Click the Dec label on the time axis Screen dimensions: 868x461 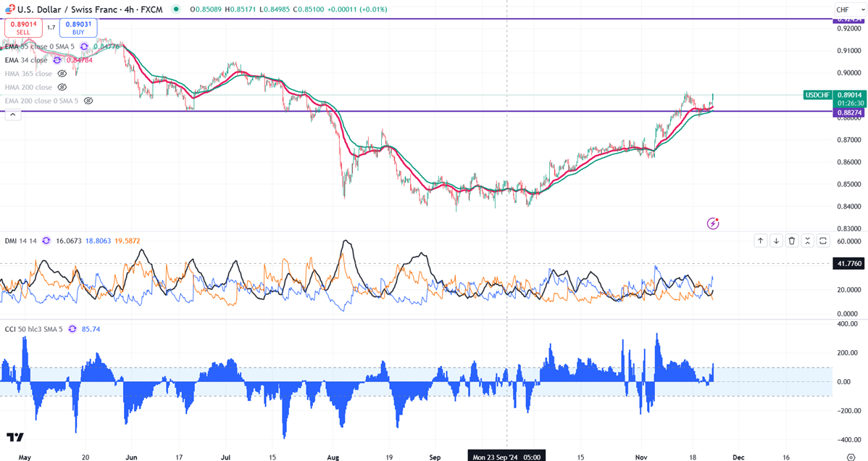click(738, 457)
